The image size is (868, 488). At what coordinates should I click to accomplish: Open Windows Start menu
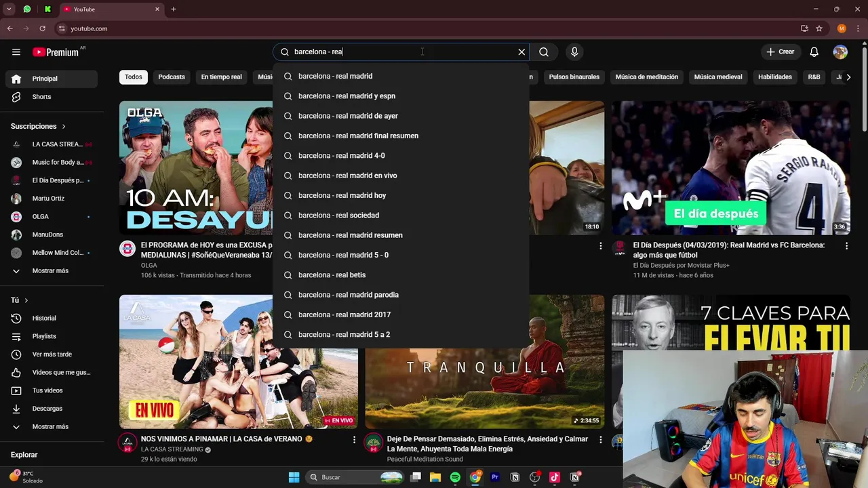(294, 477)
